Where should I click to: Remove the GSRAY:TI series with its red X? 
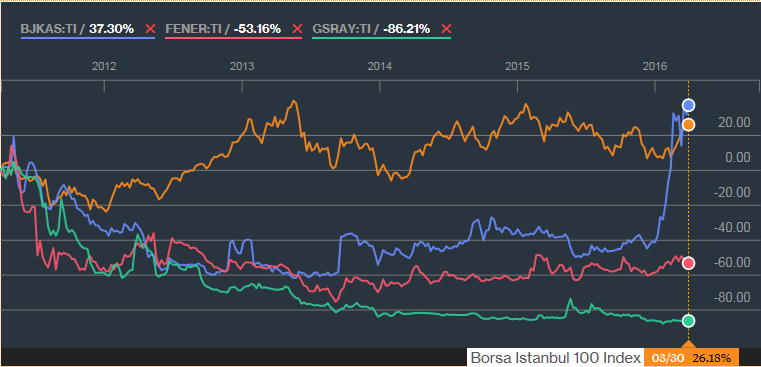(447, 29)
